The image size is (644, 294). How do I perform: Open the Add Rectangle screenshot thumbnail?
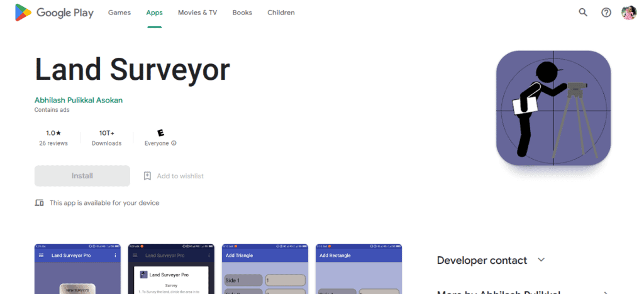click(x=359, y=269)
